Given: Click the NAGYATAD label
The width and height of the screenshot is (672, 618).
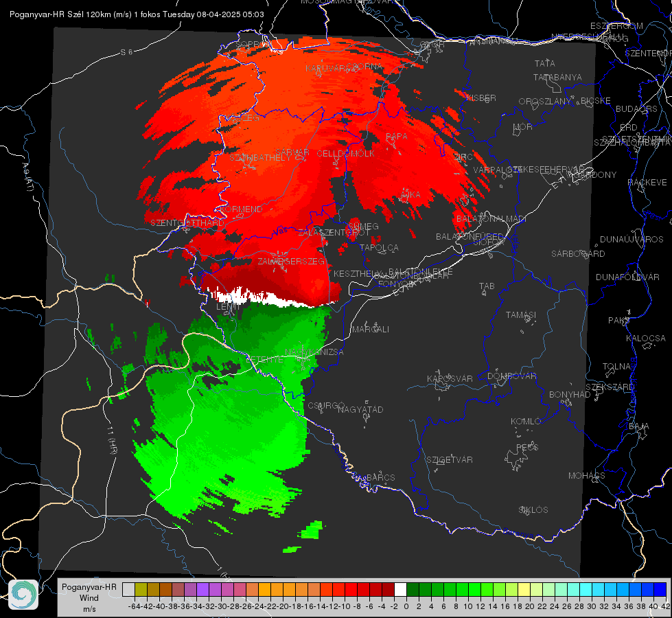Looking at the screenshot, I should click(360, 409).
